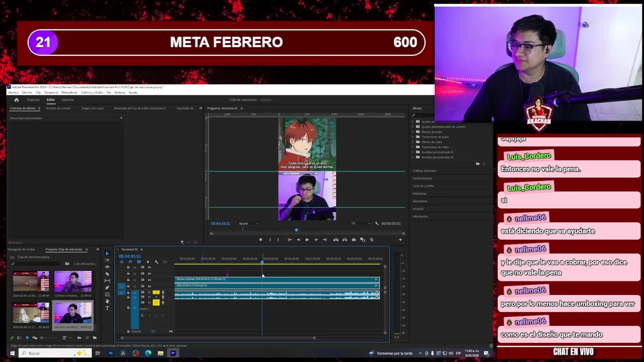The width and height of the screenshot is (644, 362).
Task: Click the timeline playhead marker
Action: (x=262, y=262)
